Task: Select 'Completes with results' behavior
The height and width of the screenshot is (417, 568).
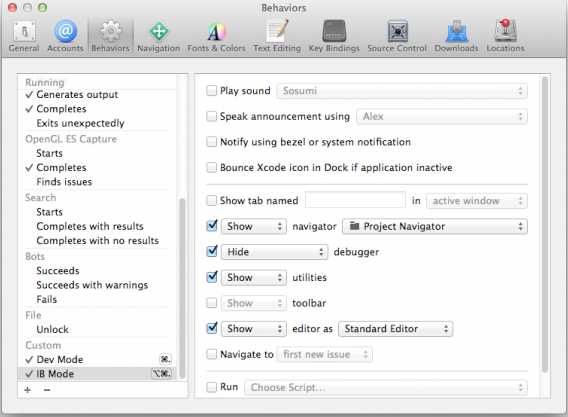Action: pos(90,226)
